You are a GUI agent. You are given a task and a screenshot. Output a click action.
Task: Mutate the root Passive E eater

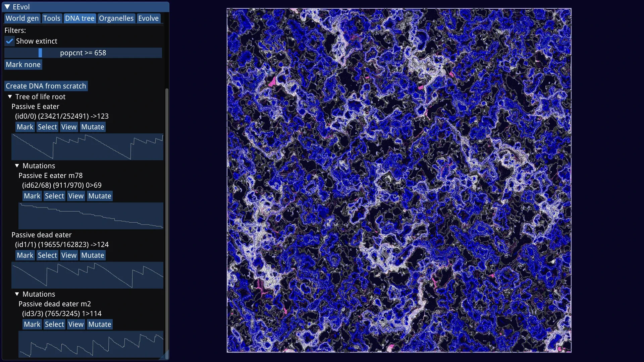pos(93,127)
